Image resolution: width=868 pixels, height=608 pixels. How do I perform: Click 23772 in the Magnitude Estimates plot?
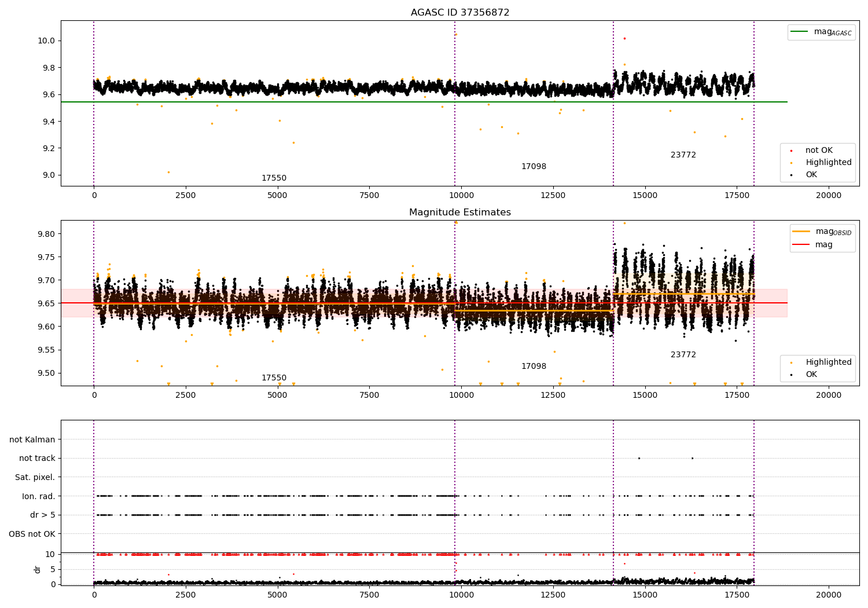(x=683, y=355)
